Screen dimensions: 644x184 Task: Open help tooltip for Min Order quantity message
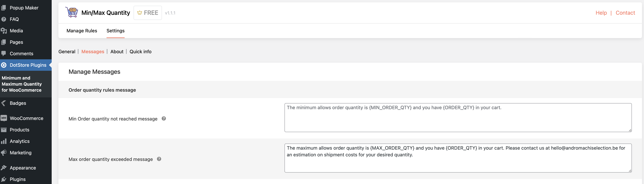pos(164,118)
